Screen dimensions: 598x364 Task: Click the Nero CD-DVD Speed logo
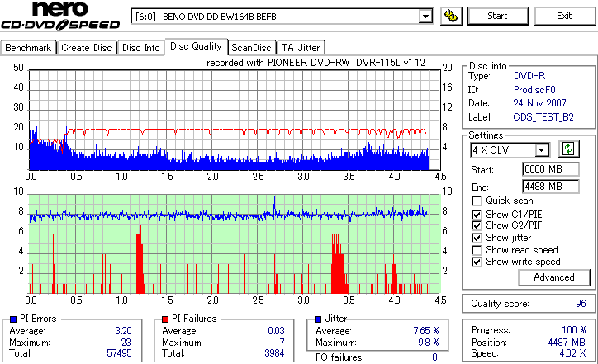[60, 16]
